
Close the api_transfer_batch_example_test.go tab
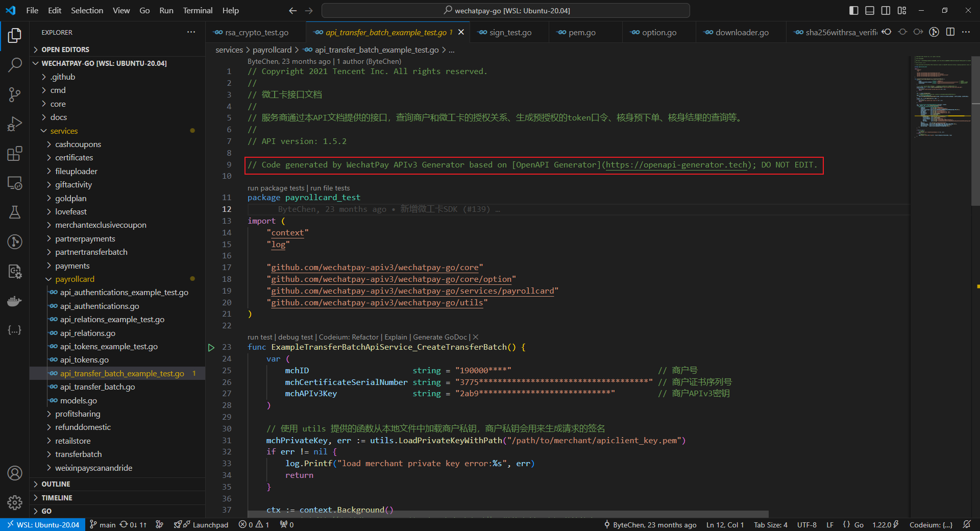(x=461, y=32)
